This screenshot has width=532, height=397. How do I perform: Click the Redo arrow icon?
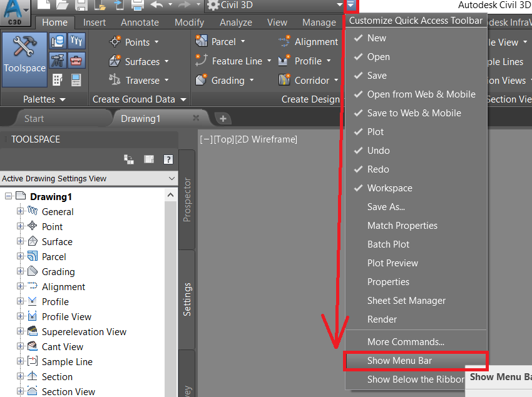tap(185, 5)
